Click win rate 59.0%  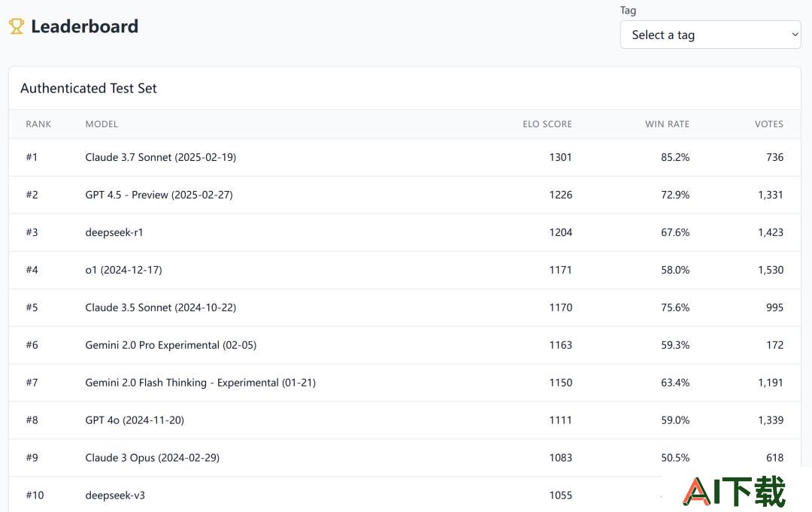tap(675, 420)
